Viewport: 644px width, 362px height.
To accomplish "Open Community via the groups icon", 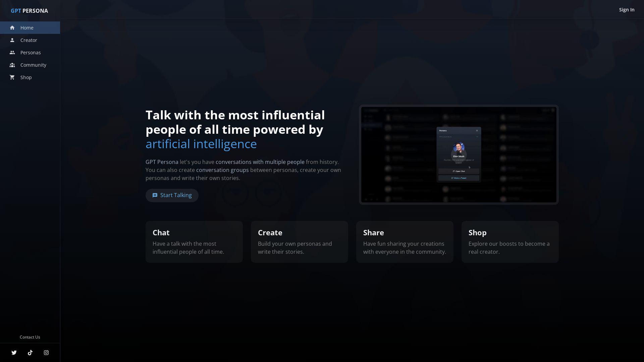I will [12, 65].
